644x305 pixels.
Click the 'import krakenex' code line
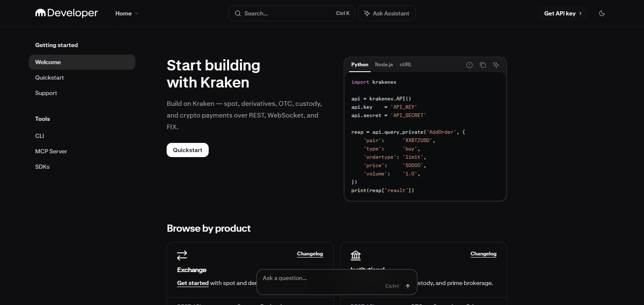374,82
